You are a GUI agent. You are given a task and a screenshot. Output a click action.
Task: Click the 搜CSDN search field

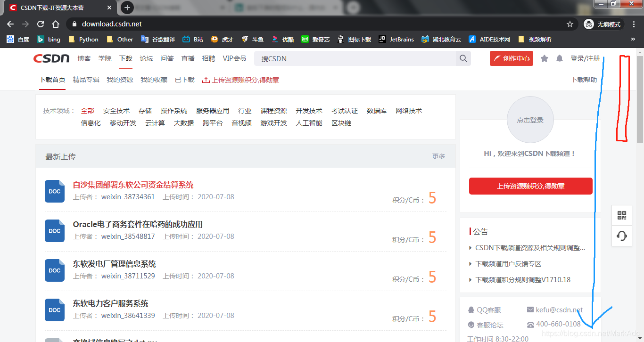(355, 58)
